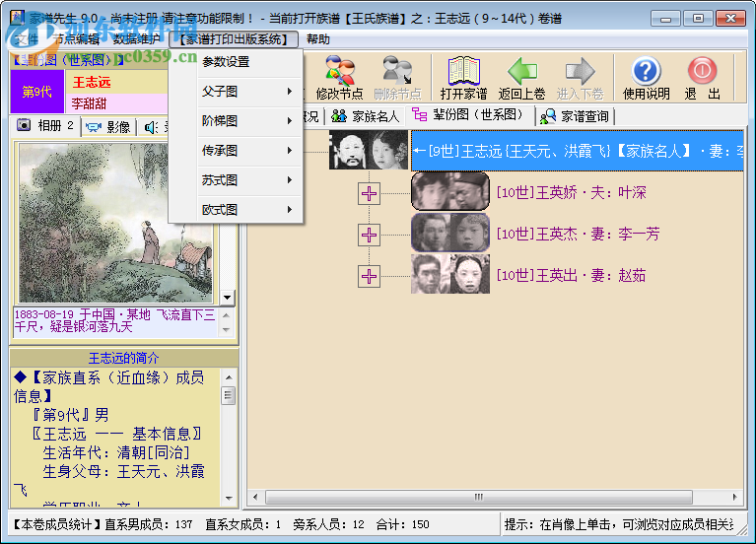Click the 【家谱打印出版系统】 menu
This screenshot has height=544, width=756.
234,39
